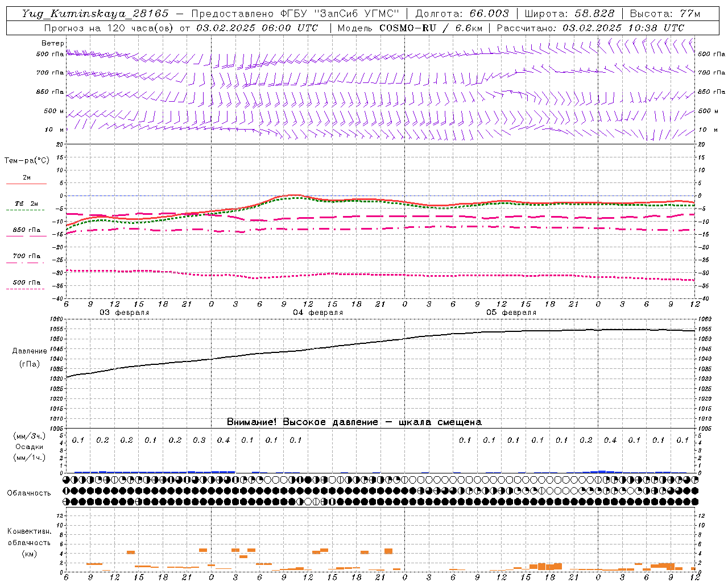Click the (гПа) pressure unit label
The height and width of the screenshot is (582, 728).
pyautogui.click(x=30, y=364)
